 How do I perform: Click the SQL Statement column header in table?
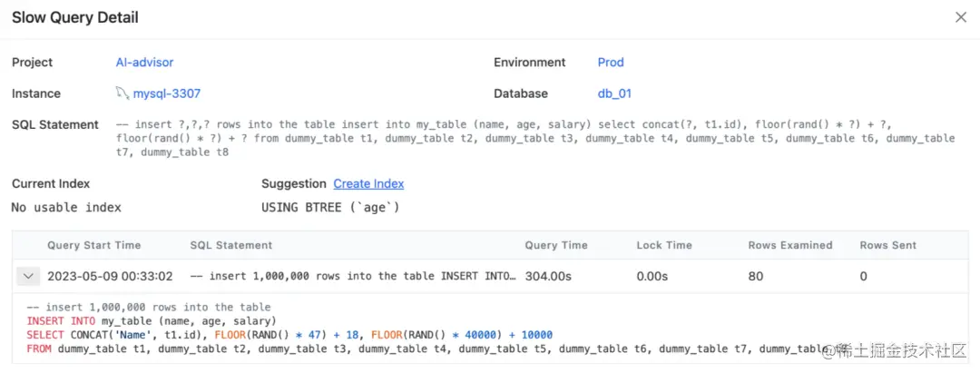(x=231, y=245)
